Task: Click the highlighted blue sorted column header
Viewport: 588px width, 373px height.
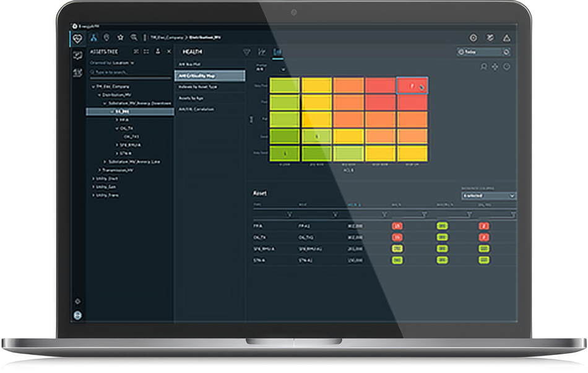Action: 354,205
